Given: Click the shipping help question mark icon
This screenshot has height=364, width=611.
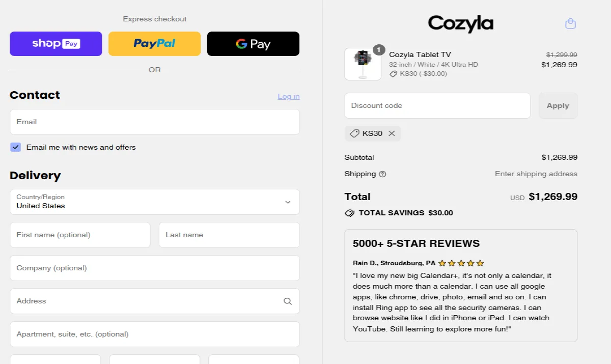Looking at the screenshot, I should coord(382,174).
